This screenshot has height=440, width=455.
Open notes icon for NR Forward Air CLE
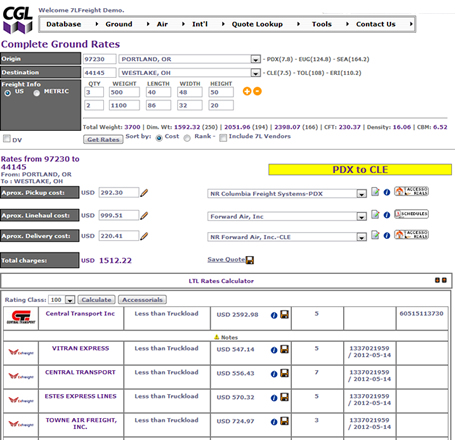[x=375, y=235]
